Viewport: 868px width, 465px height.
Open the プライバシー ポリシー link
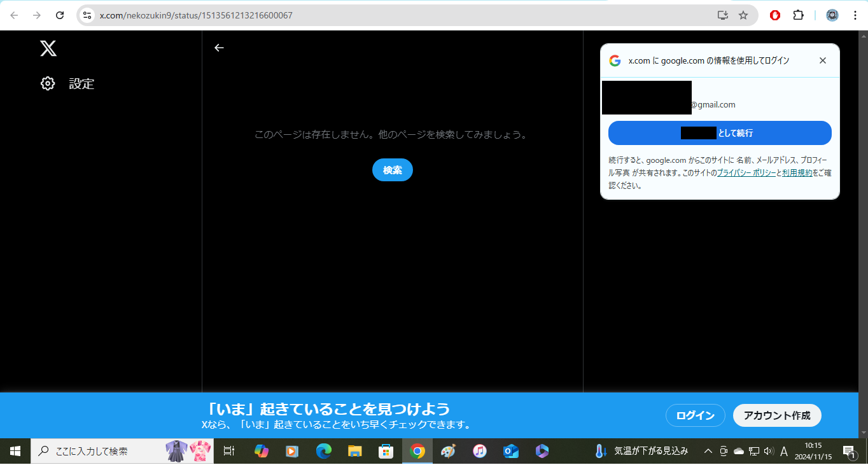click(746, 173)
